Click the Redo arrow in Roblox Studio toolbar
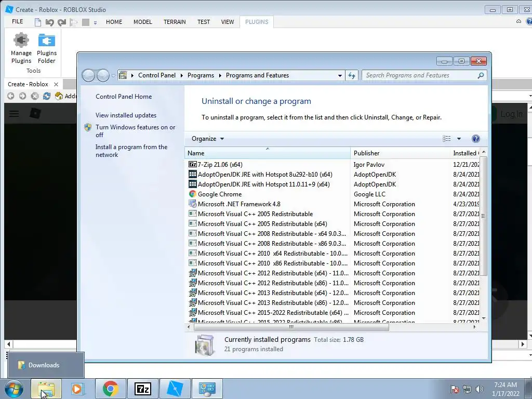 (61, 22)
